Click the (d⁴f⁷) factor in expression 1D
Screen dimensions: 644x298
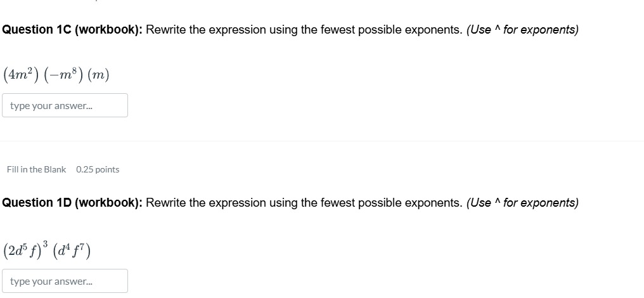72,250
